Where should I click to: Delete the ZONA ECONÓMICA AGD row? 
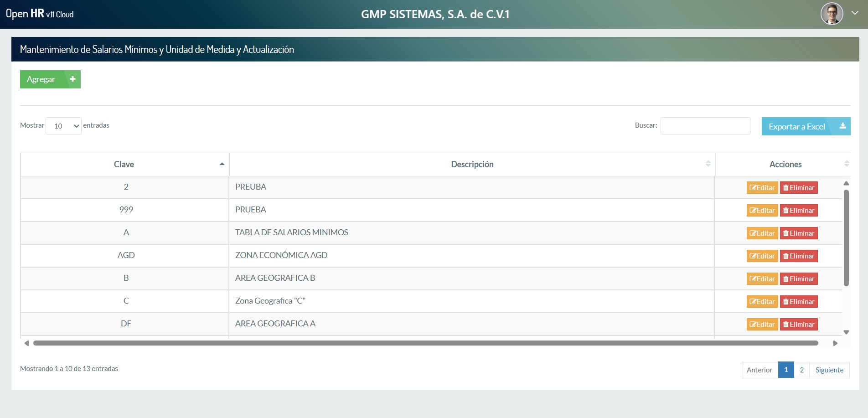coord(799,256)
